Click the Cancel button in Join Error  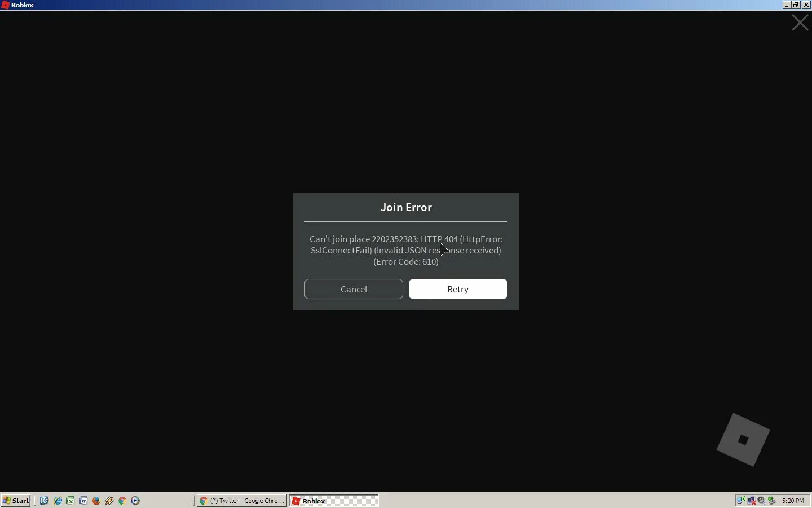point(354,289)
